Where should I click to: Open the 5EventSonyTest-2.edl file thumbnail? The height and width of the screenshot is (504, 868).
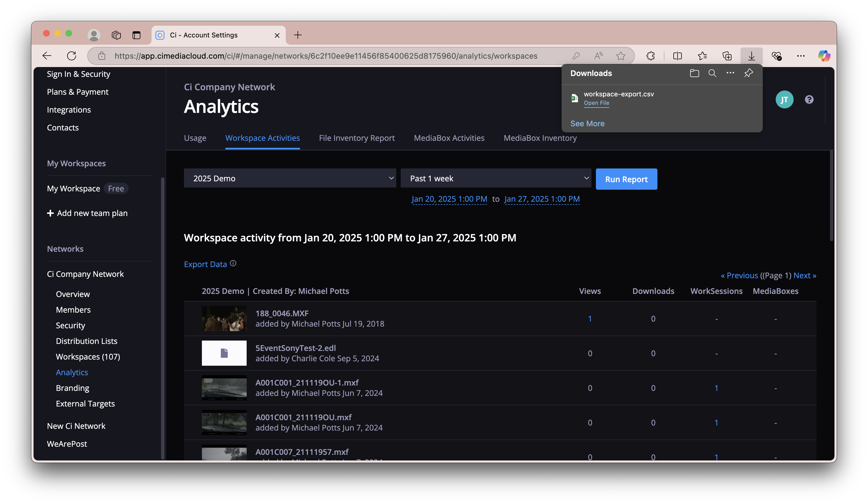224,353
